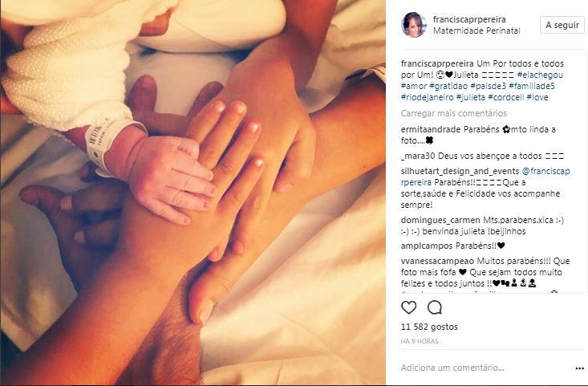Open the #gratidao hashtag
Viewport: 588px width, 386px height.
point(448,87)
